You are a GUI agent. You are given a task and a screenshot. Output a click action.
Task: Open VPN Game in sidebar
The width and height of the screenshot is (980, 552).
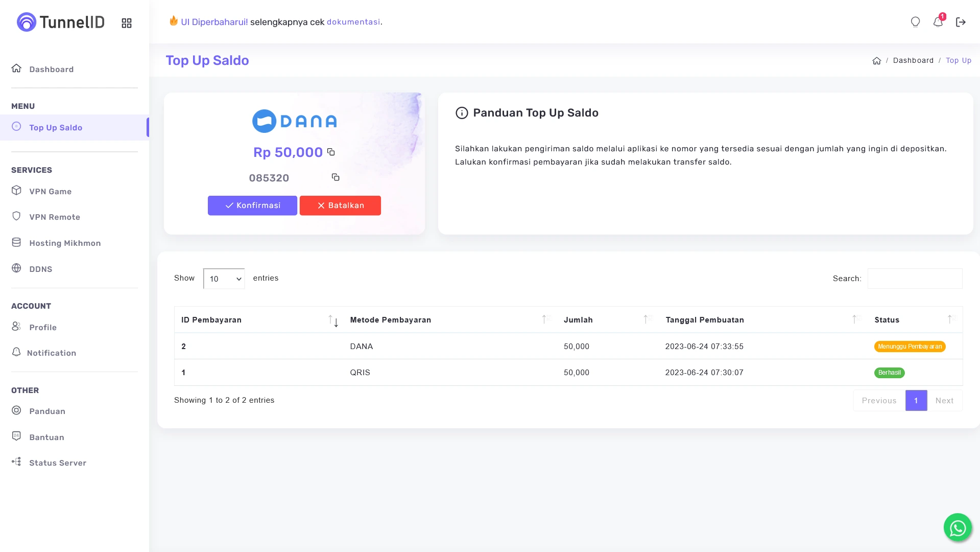click(50, 192)
